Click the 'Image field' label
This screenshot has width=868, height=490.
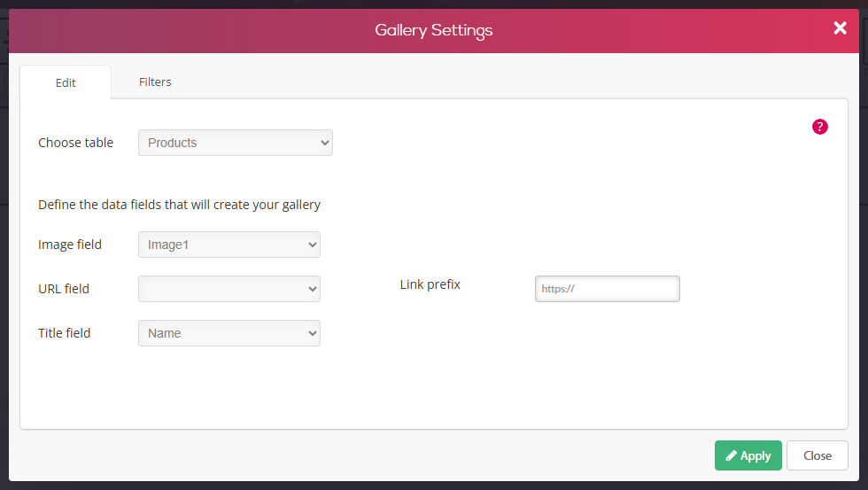point(70,245)
